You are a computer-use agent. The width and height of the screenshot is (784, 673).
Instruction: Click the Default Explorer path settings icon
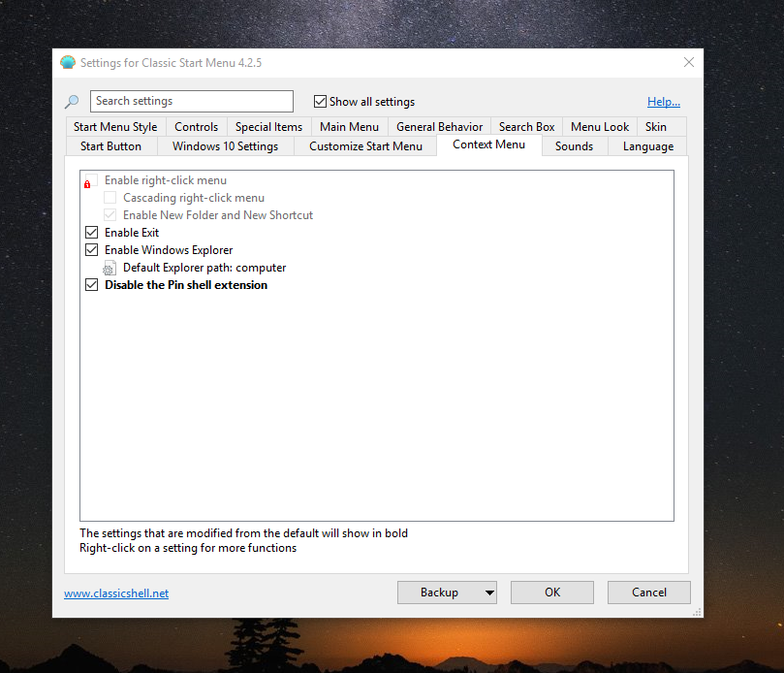(x=110, y=268)
